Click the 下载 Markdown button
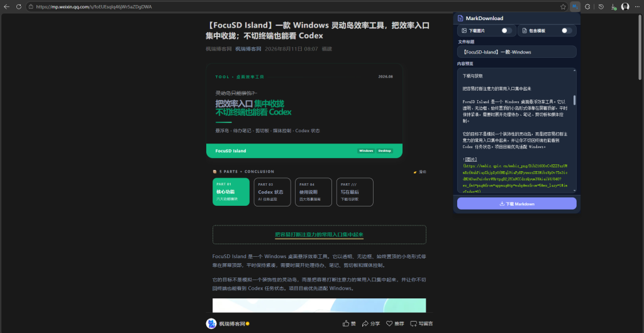This screenshot has height=333, width=644. [x=517, y=203]
